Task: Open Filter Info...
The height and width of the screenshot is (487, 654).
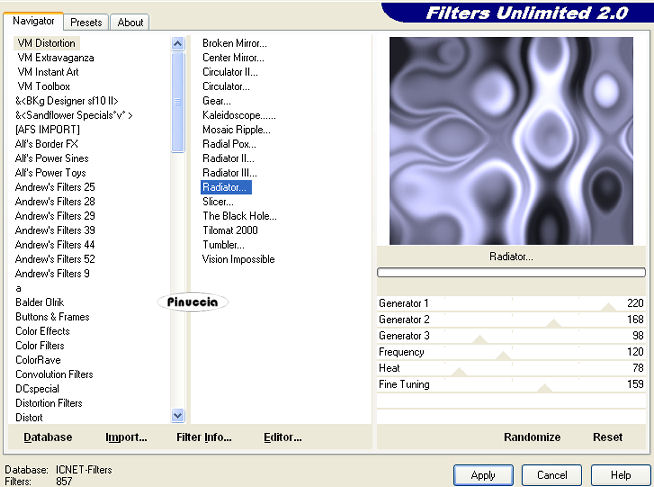Action: [204, 437]
